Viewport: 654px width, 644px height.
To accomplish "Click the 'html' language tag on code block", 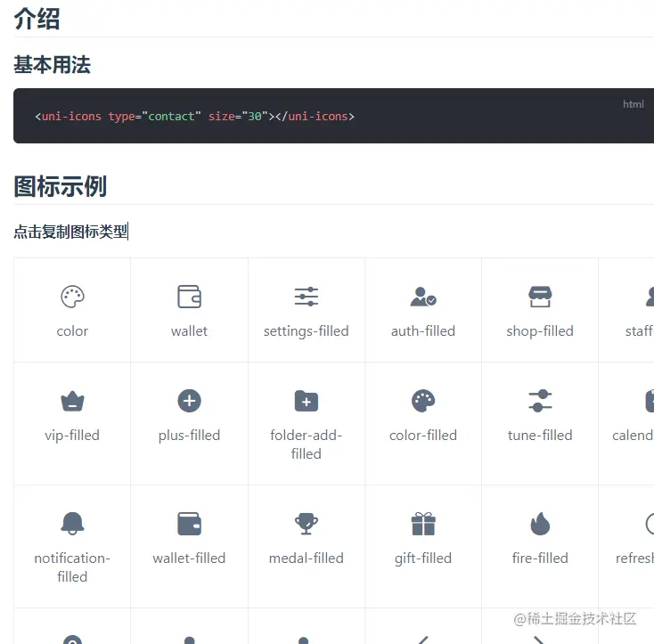I will 634,104.
